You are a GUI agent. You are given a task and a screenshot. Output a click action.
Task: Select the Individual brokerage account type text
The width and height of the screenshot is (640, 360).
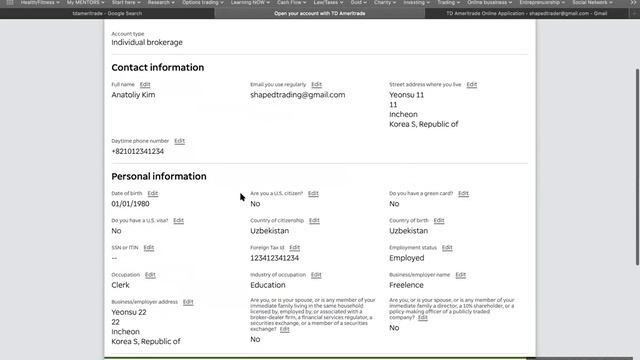(x=147, y=42)
